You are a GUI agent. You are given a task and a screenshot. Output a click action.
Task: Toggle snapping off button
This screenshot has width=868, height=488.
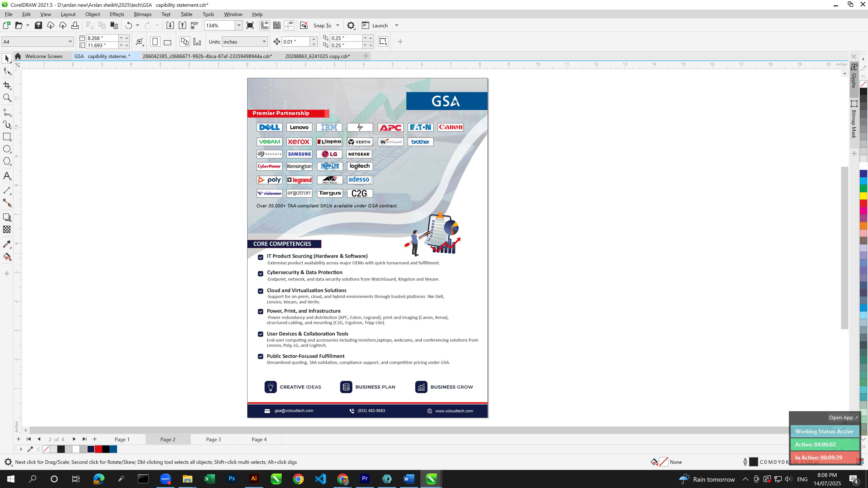pyautogui.click(x=304, y=26)
